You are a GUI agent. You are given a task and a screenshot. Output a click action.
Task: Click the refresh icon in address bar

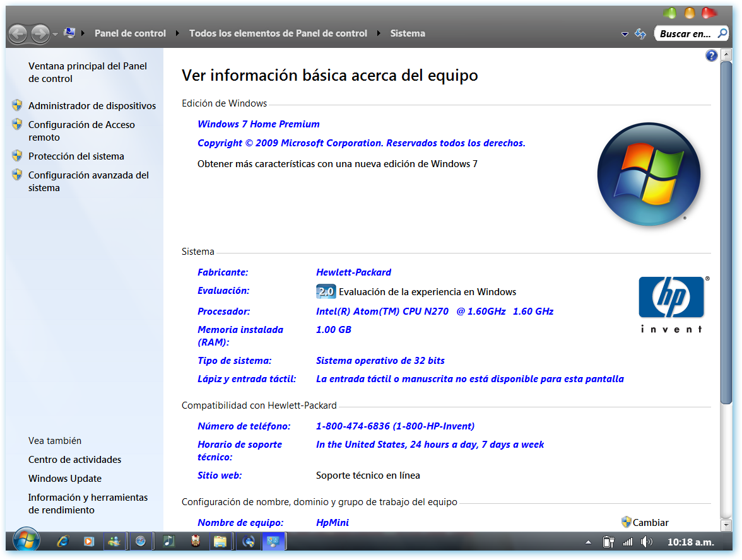point(640,33)
